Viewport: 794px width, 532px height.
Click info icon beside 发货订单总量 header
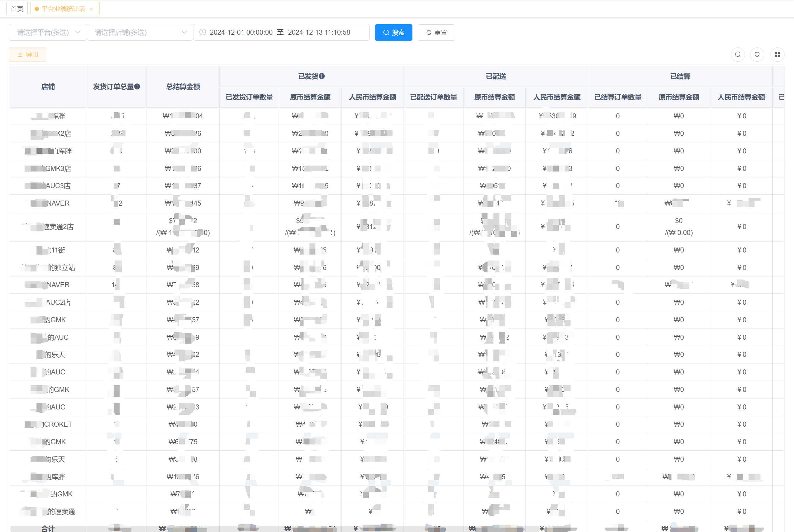(137, 87)
